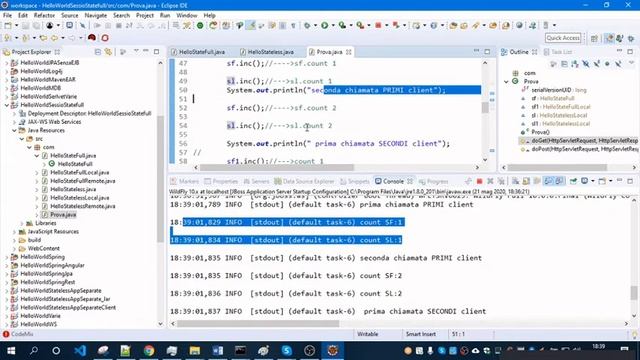
Task: Collapse the src folder node
Action: 22,139
